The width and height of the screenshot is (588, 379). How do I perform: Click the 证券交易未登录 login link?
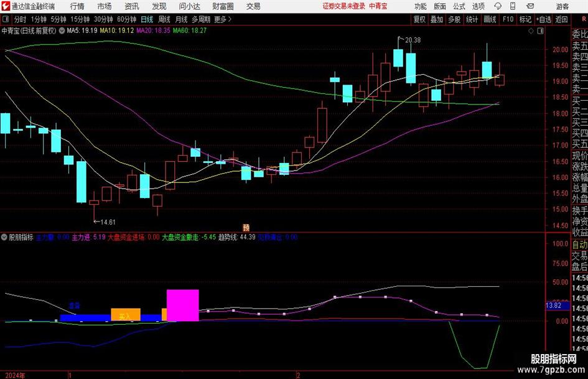pos(343,6)
